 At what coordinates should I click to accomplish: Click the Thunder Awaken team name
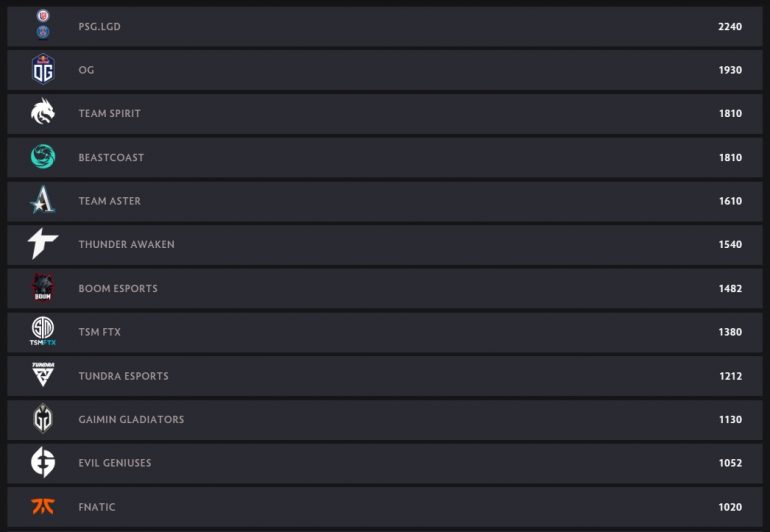[126, 245]
